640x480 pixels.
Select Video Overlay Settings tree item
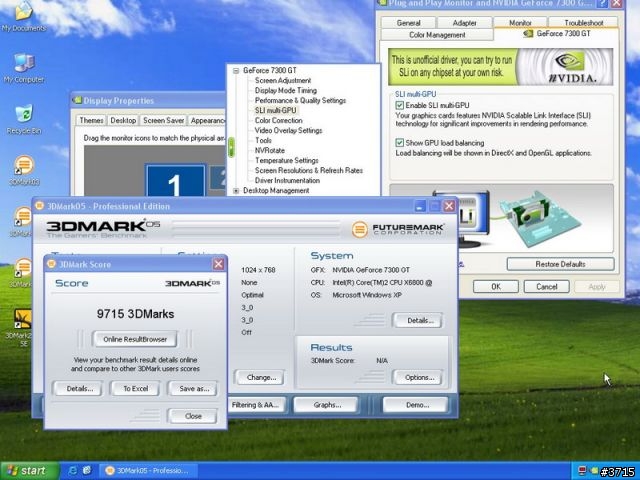point(288,130)
